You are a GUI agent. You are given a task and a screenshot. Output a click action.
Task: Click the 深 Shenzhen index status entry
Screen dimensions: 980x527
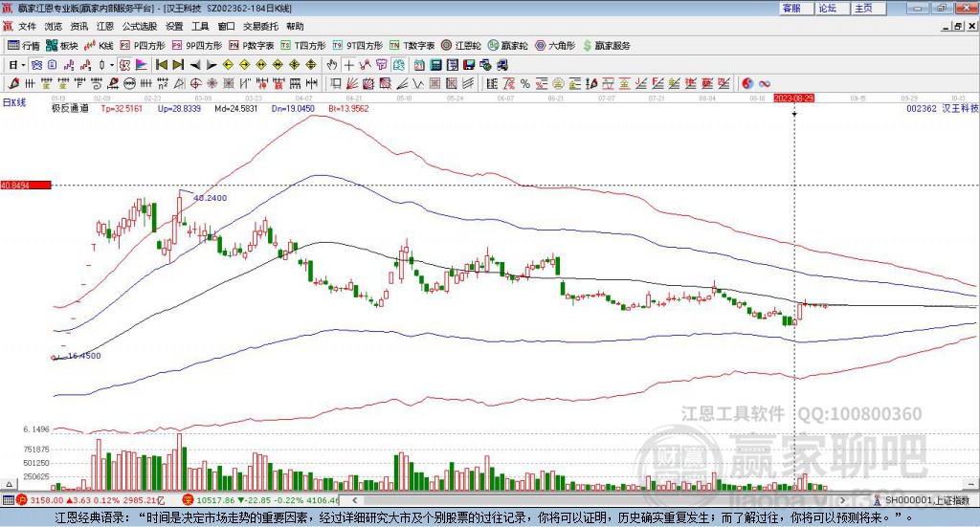coord(260,500)
